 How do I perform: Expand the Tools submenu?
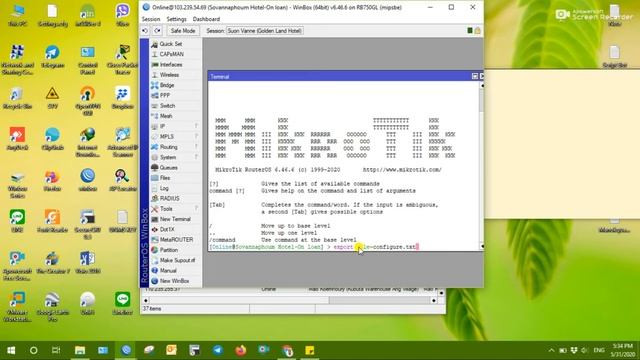[176, 209]
